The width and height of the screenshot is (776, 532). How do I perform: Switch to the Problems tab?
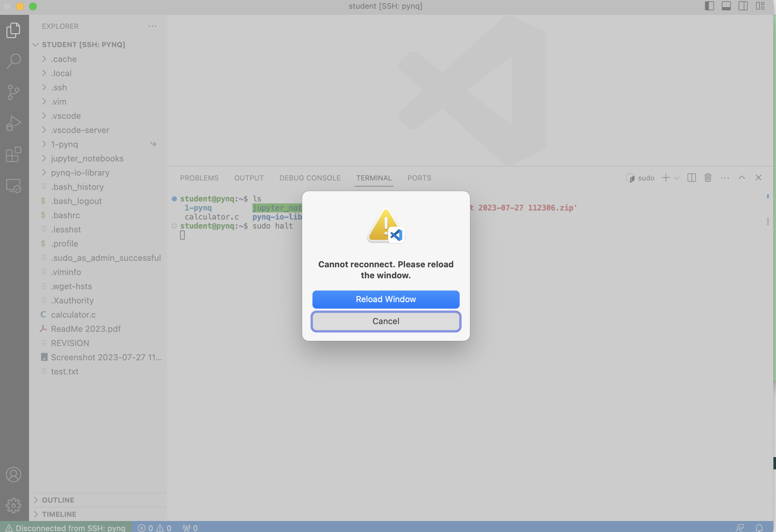199,178
